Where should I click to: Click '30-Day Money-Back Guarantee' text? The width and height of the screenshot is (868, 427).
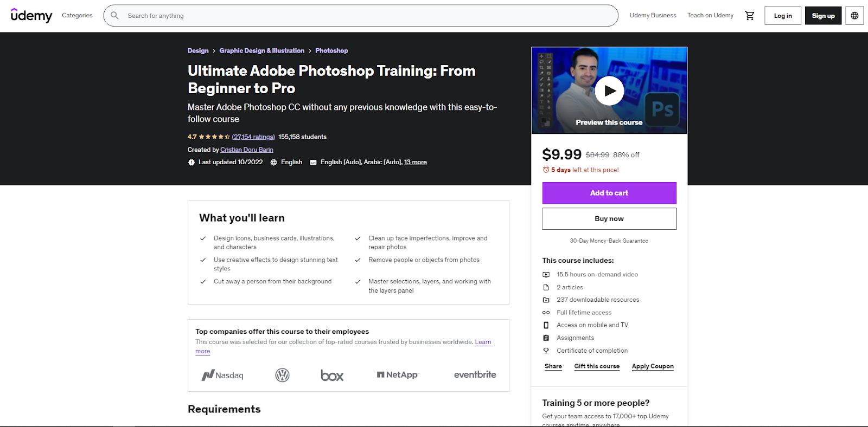pos(609,241)
